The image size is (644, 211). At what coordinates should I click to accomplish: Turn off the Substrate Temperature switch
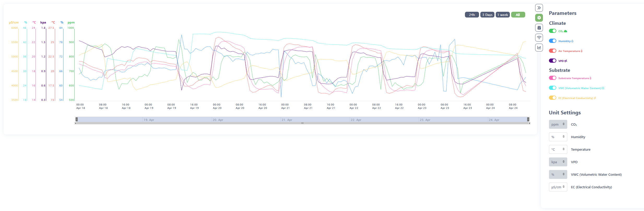pyautogui.click(x=552, y=78)
